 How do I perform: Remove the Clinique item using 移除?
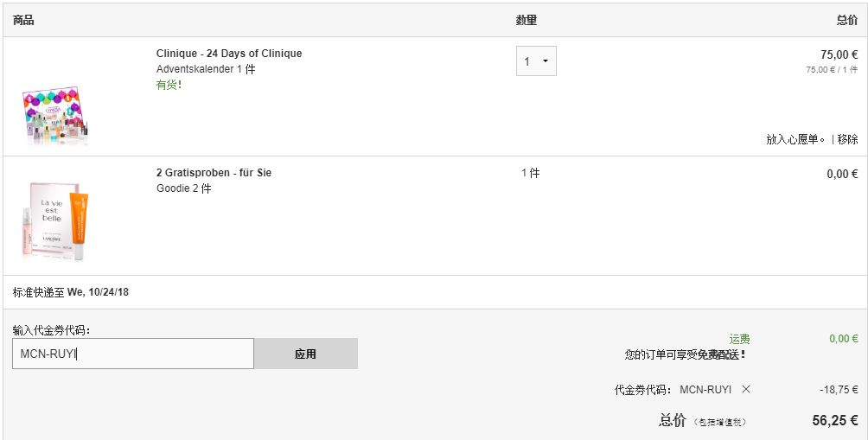click(847, 139)
